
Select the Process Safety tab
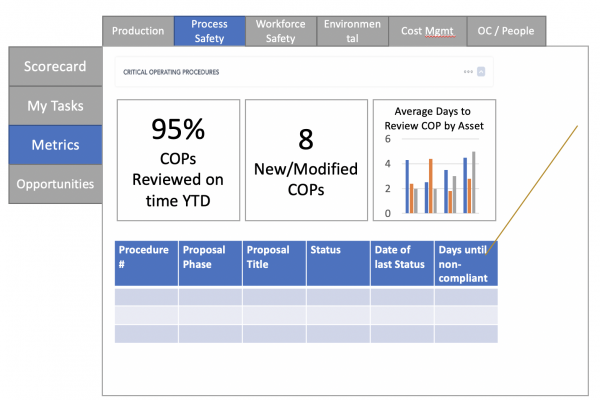point(209,31)
